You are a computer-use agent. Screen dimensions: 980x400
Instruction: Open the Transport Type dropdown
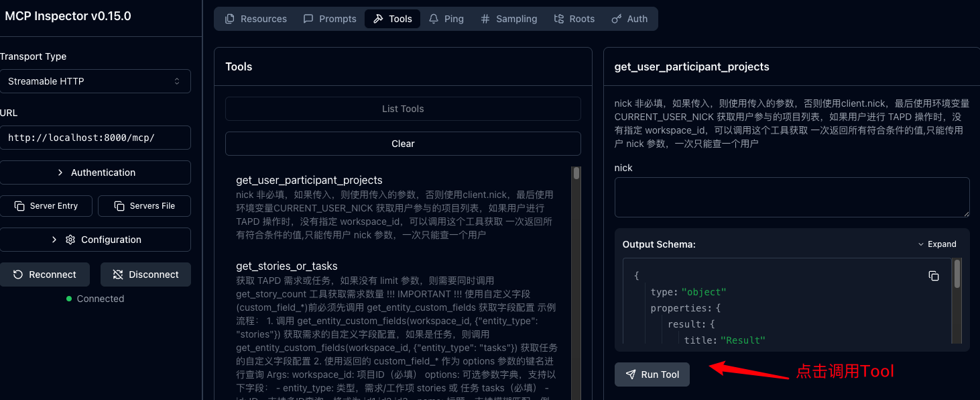coord(96,81)
